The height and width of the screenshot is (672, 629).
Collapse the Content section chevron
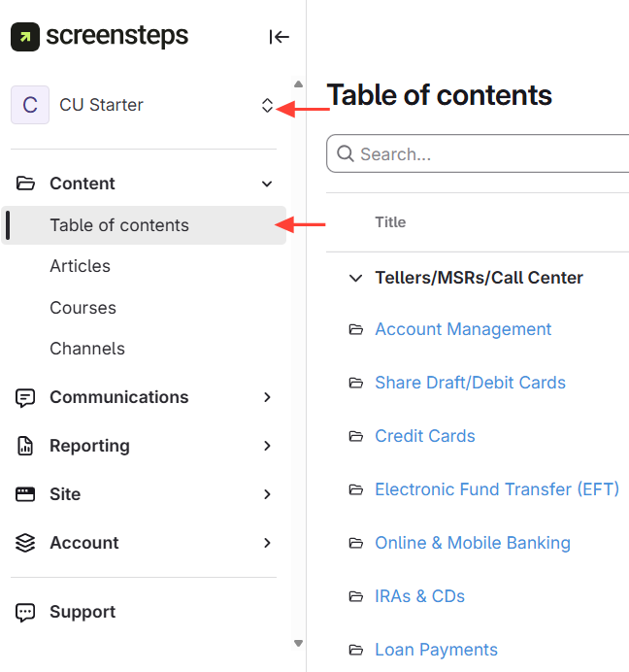tap(268, 184)
